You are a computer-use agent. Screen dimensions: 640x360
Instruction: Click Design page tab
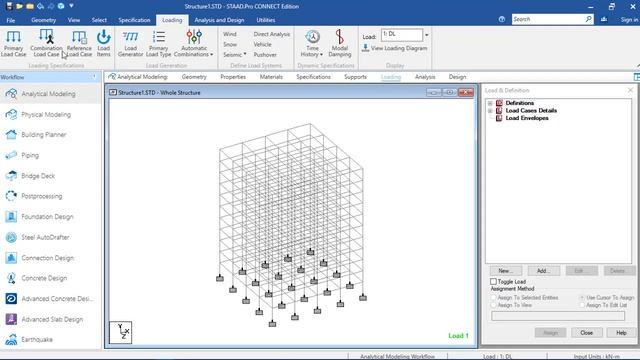pyautogui.click(x=457, y=77)
